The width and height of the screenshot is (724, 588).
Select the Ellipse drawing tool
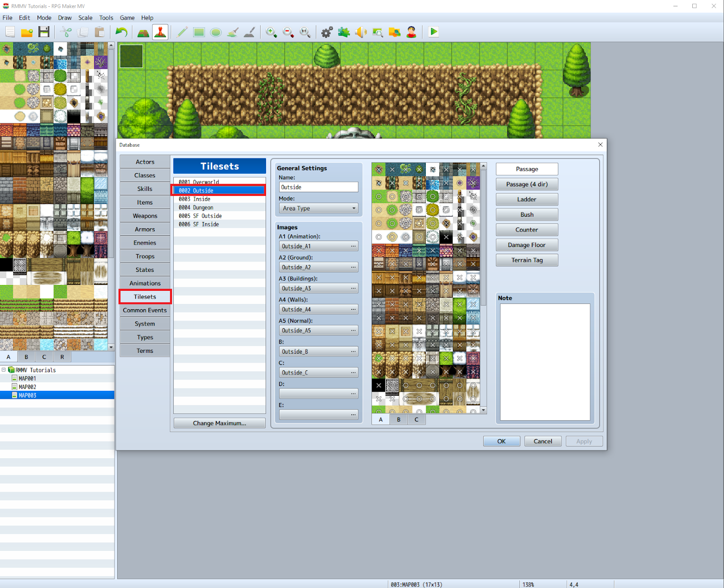click(x=216, y=32)
